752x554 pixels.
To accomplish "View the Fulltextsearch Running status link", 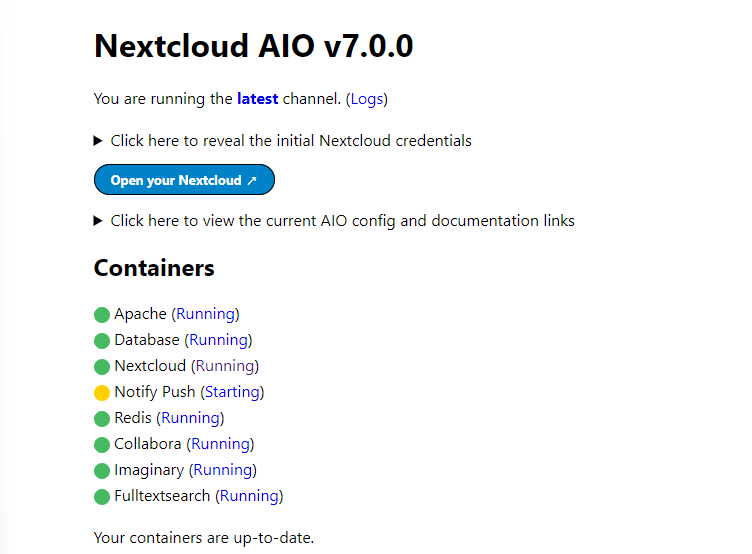I will pyautogui.click(x=249, y=496).
